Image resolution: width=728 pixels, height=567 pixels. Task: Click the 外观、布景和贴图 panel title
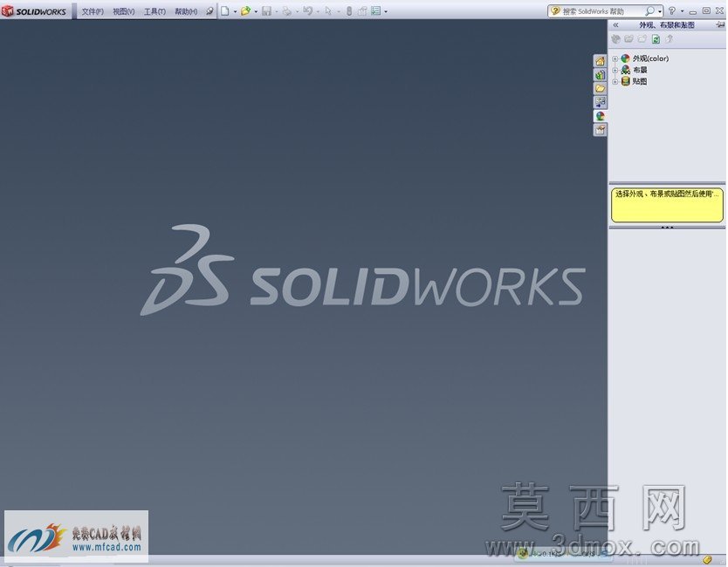[x=667, y=25]
